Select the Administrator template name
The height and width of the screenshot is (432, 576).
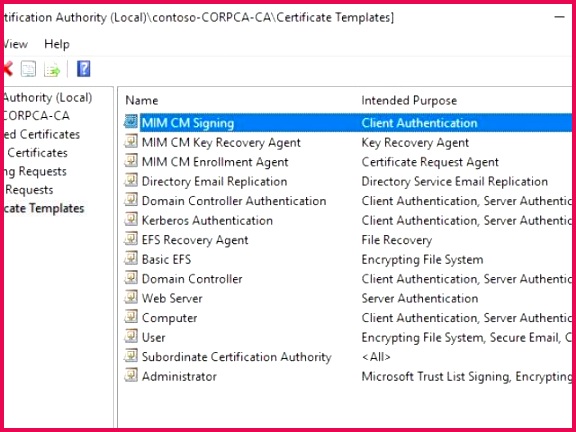tap(179, 376)
